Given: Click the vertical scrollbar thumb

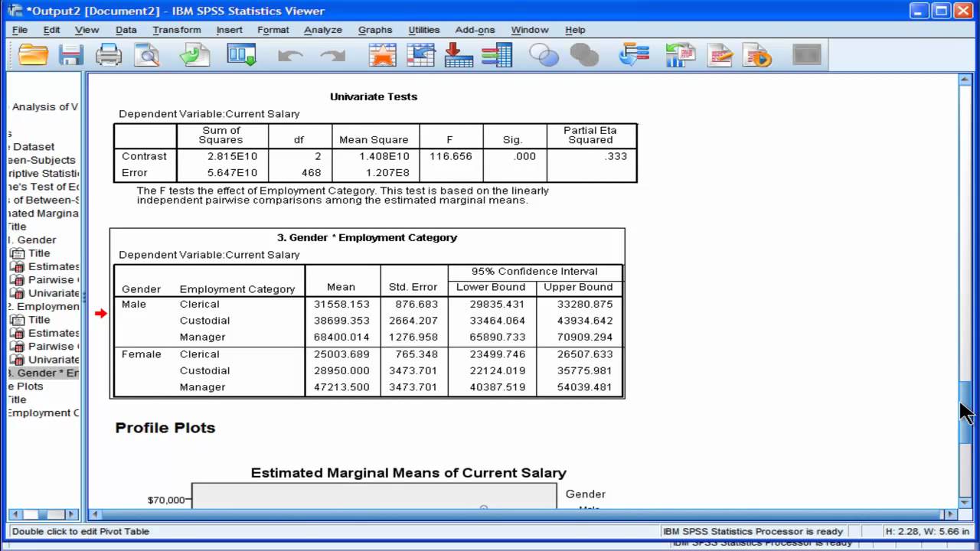Looking at the screenshot, I should (965, 412).
